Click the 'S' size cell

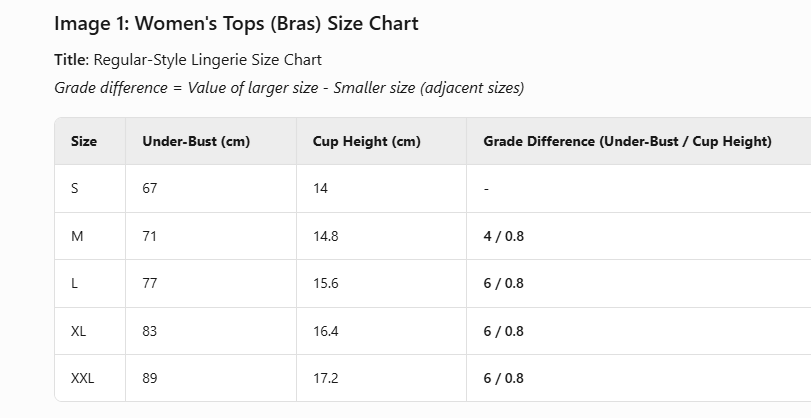point(74,189)
